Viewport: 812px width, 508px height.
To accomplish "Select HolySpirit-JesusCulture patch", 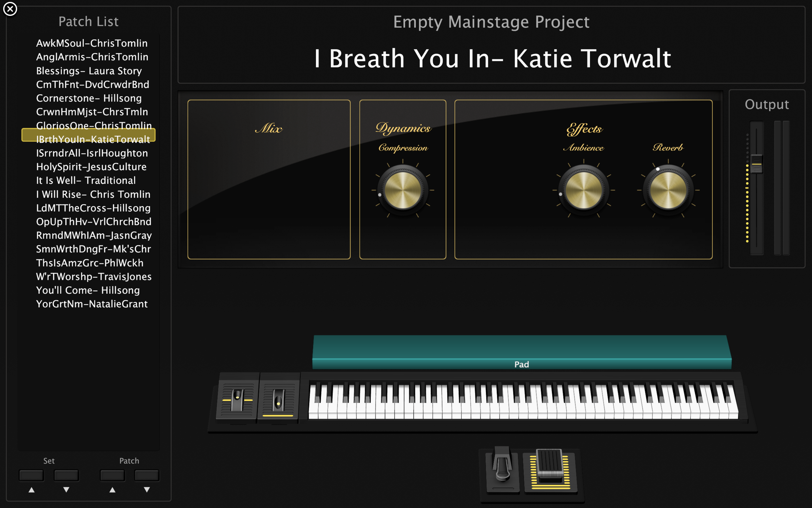I will click(x=91, y=167).
